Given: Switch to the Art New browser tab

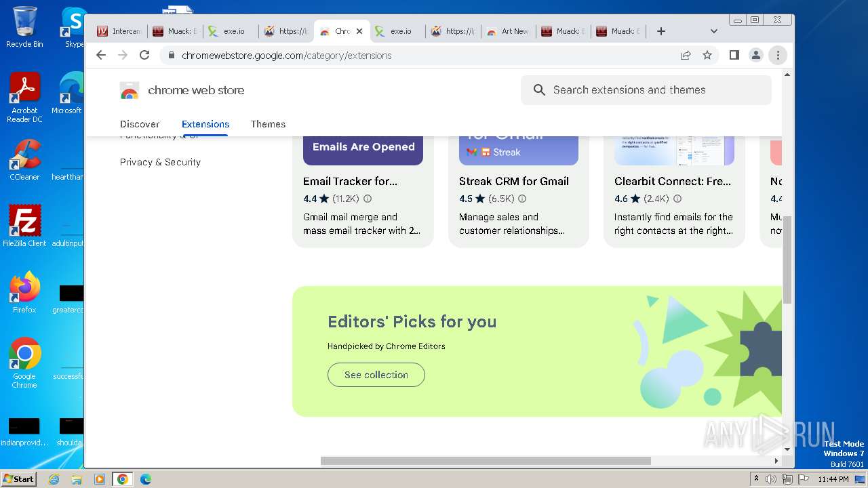Looking at the screenshot, I should pos(508,31).
